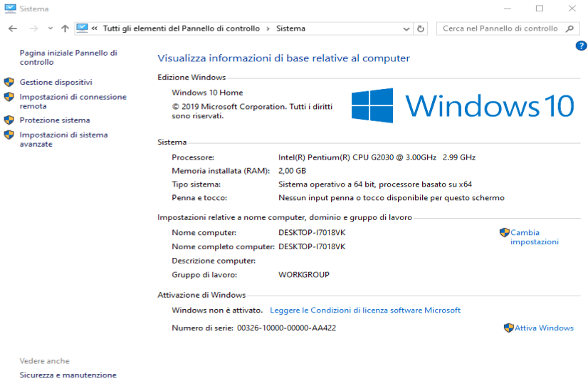Click Attiva Windows link
The image size is (588, 391).
[544, 328]
